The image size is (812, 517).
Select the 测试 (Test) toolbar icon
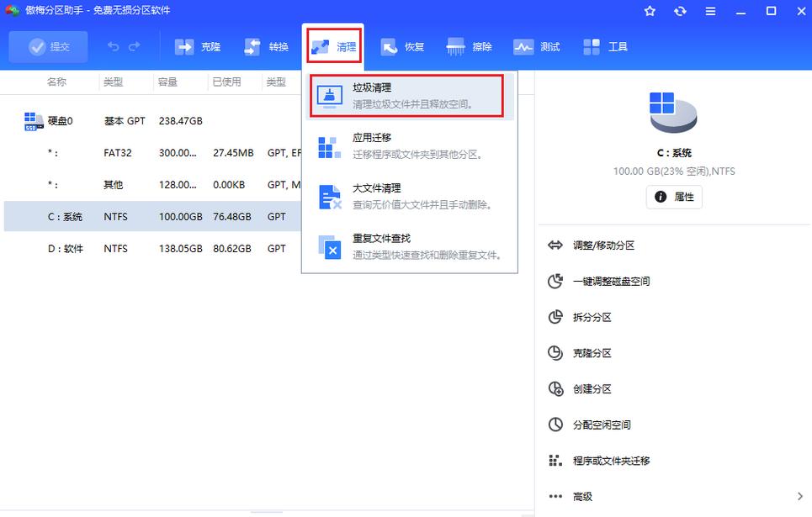[x=537, y=46]
